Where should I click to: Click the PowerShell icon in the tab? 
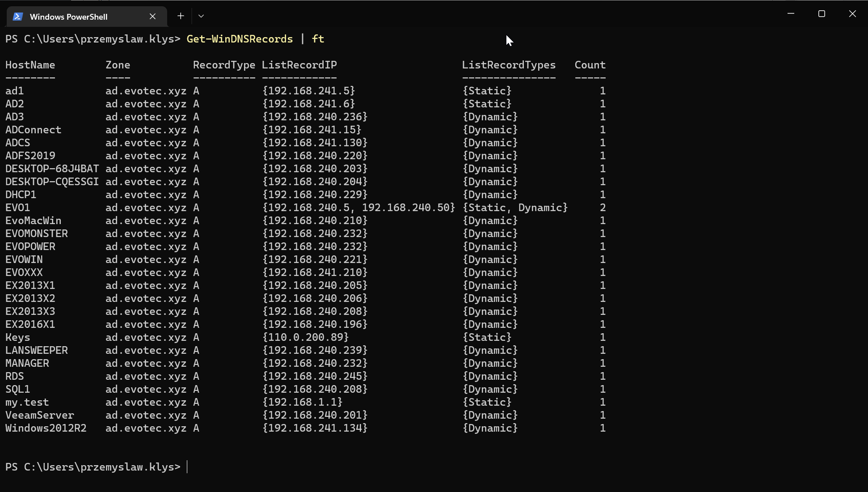click(x=18, y=17)
